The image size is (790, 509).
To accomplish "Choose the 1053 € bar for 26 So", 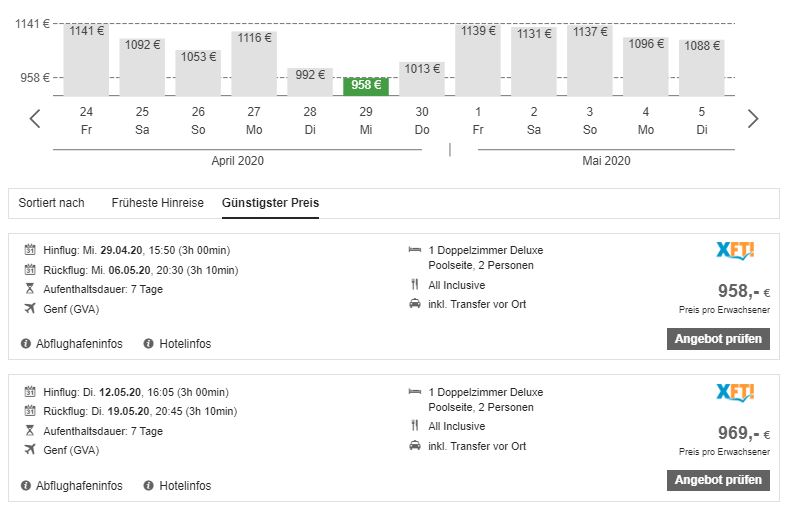I will point(198,73).
